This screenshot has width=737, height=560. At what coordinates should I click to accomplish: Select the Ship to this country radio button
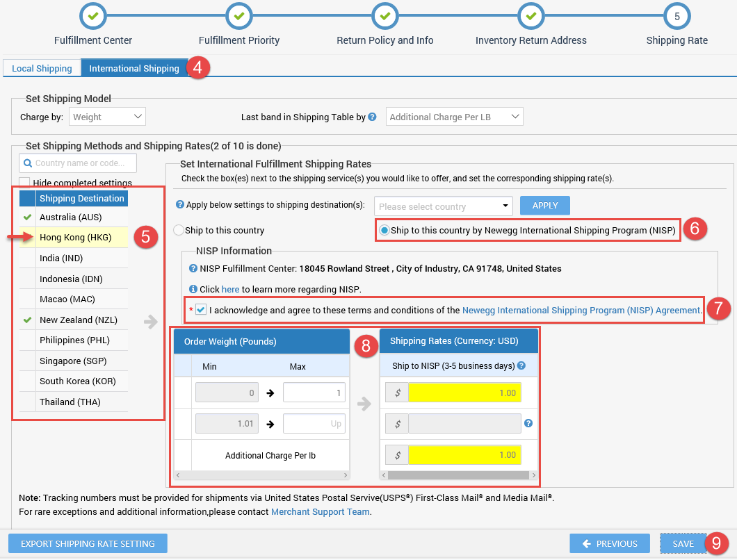click(179, 230)
